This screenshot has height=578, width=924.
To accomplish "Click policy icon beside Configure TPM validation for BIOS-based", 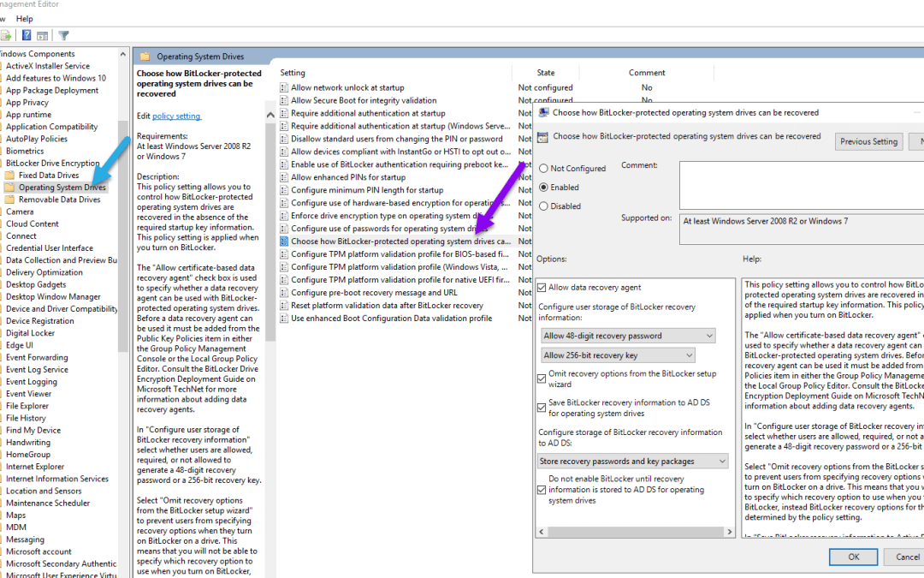I will [284, 254].
